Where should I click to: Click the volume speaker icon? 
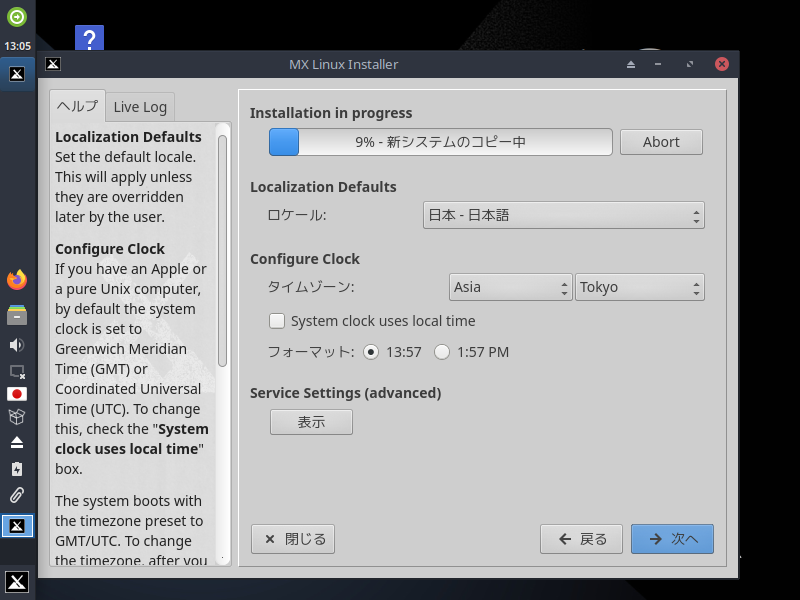click(17, 345)
